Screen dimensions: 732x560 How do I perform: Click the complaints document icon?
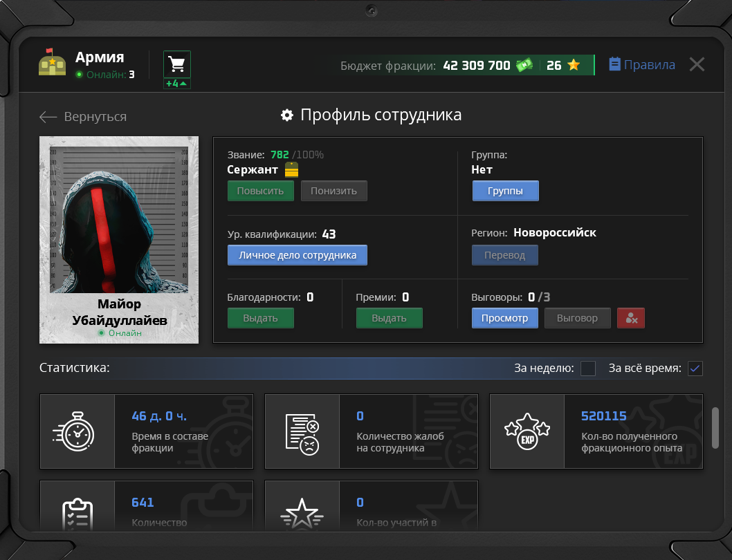pyautogui.click(x=302, y=431)
